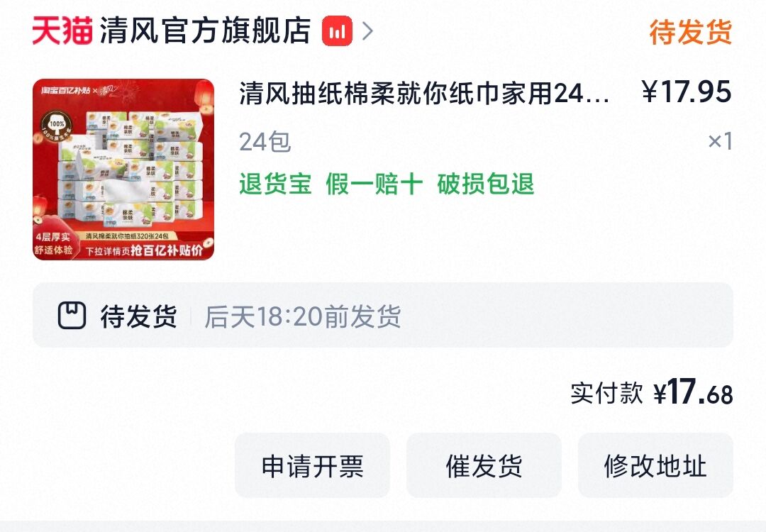Click the 申请开票 invoice button

(312, 465)
